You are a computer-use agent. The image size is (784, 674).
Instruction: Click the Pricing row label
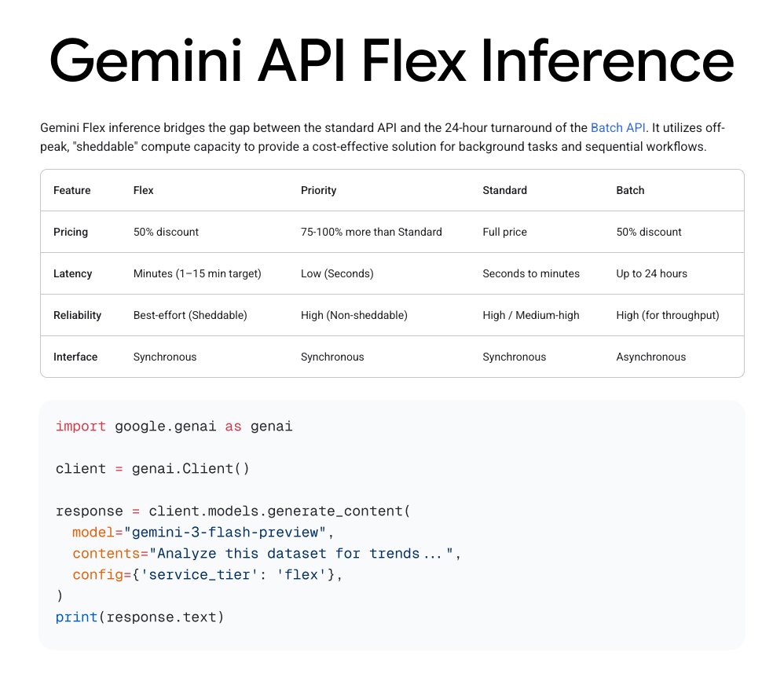[71, 232]
